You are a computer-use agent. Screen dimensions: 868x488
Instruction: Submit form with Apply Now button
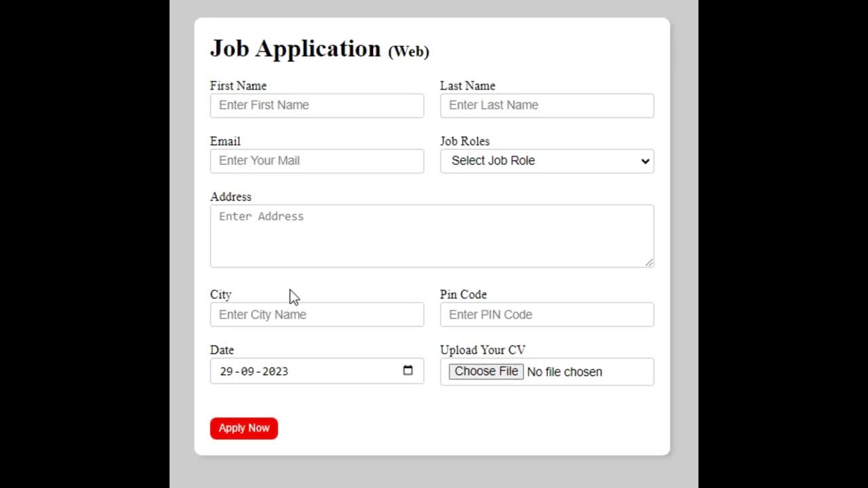(x=244, y=428)
